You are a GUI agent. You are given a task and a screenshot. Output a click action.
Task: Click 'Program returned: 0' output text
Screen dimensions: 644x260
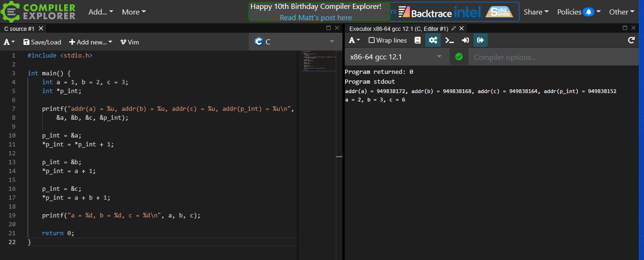tap(379, 72)
